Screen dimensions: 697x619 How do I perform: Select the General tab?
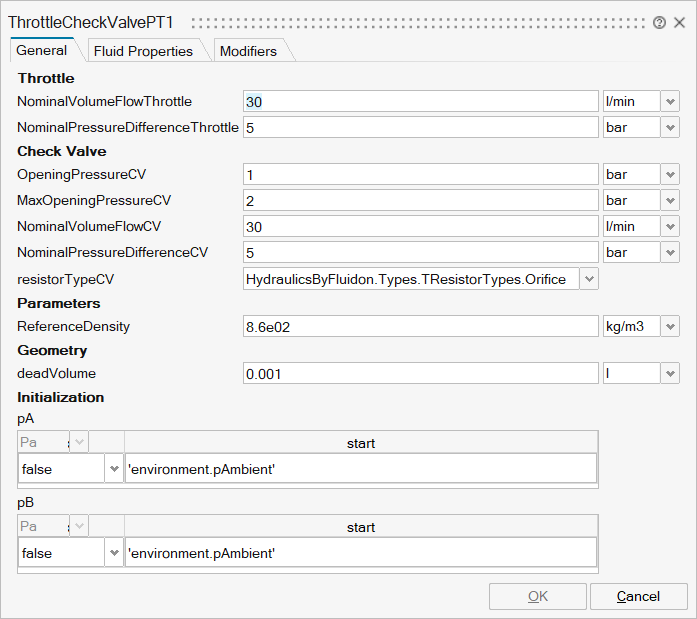coord(42,51)
